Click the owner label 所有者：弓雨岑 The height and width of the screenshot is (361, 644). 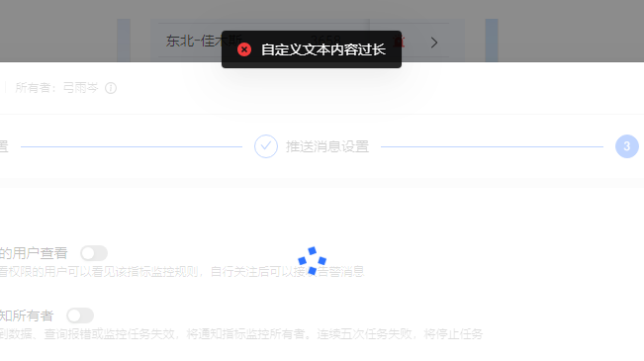click(x=57, y=88)
